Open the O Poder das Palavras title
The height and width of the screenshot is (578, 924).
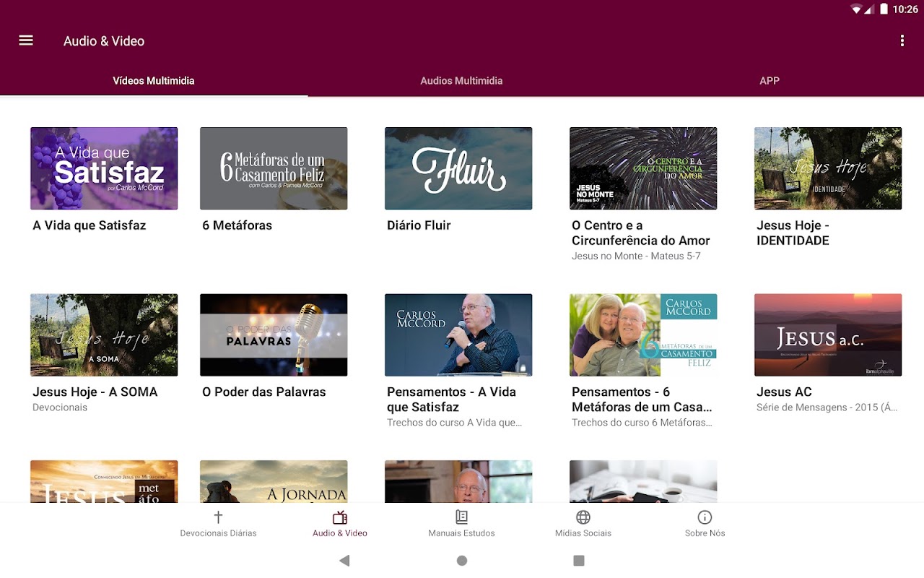(264, 392)
